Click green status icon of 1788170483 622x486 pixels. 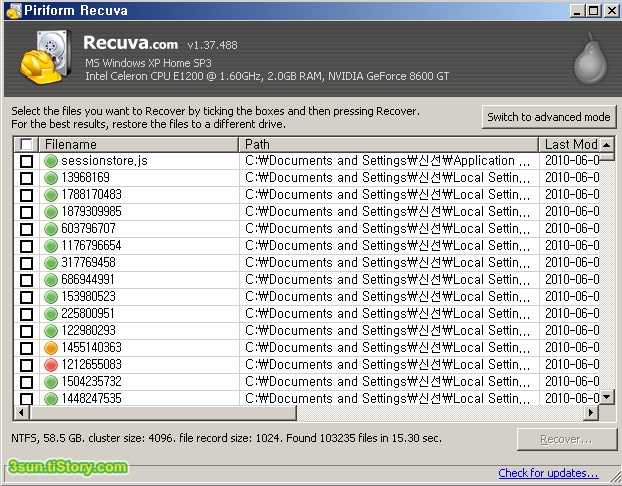click(51, 195)
